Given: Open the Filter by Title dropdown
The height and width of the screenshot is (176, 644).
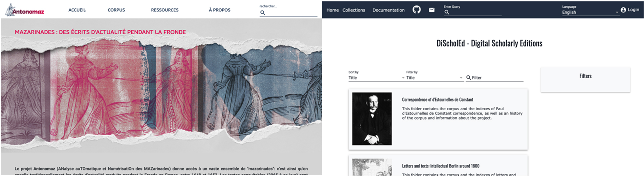Looking at the screenshot, I should click(435, 78).
